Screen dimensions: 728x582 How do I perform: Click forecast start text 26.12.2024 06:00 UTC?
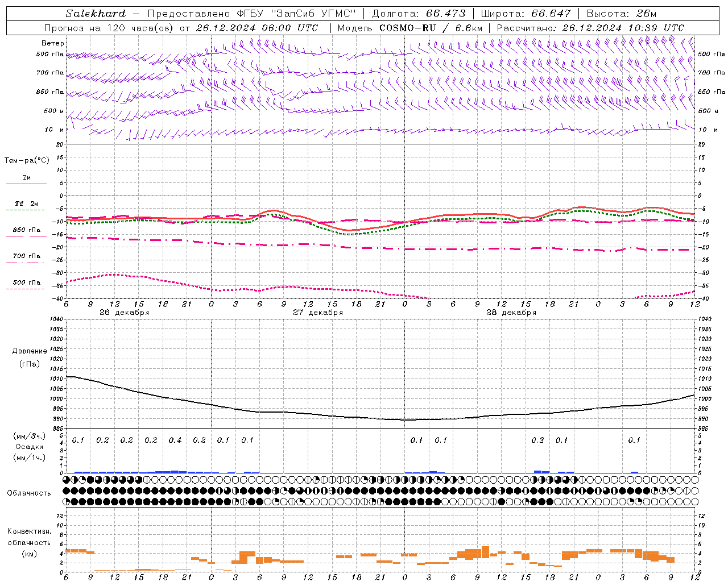click(257, 28)
